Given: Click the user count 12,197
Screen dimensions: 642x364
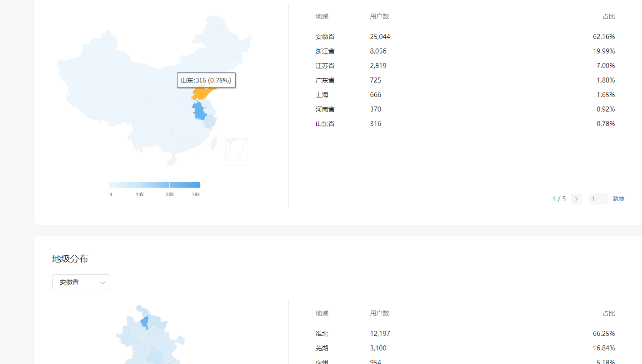Looking at the screenshot, I should click(380, 334).
